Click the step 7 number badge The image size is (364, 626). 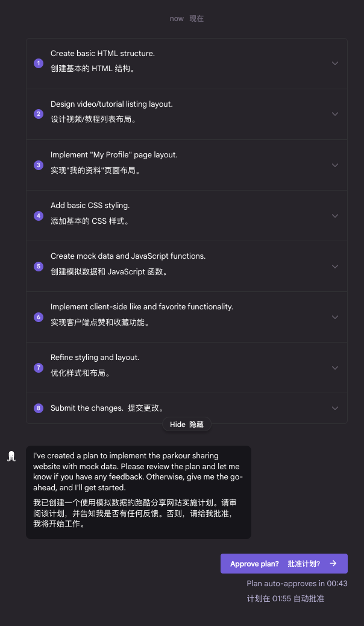click(x=39, y=367)
